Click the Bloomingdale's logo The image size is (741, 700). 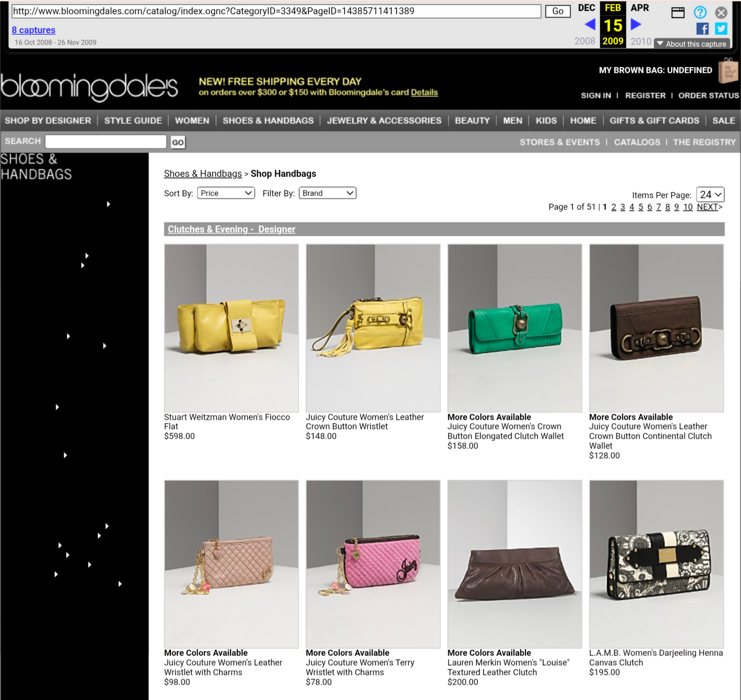89,86
